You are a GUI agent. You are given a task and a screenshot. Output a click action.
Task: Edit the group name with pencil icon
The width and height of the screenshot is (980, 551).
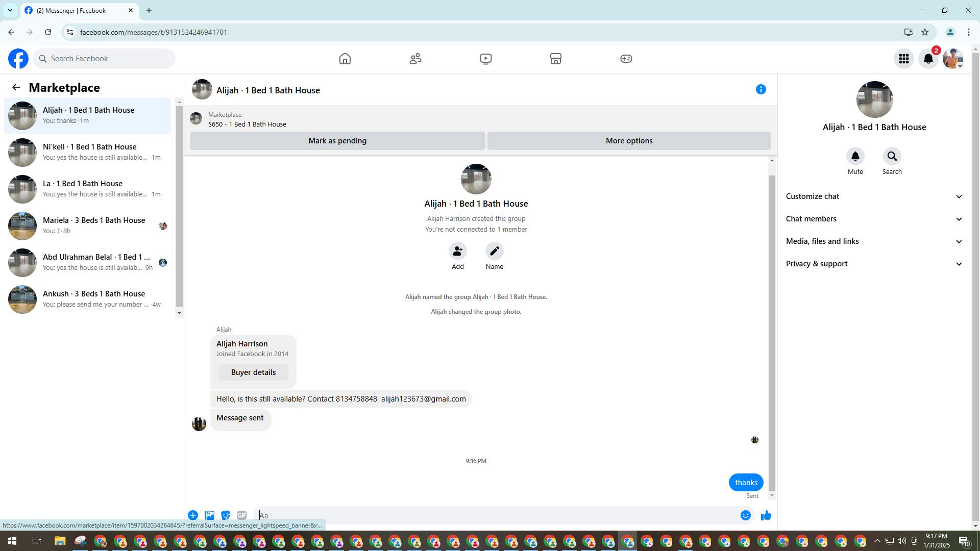(x=495, y=251)
